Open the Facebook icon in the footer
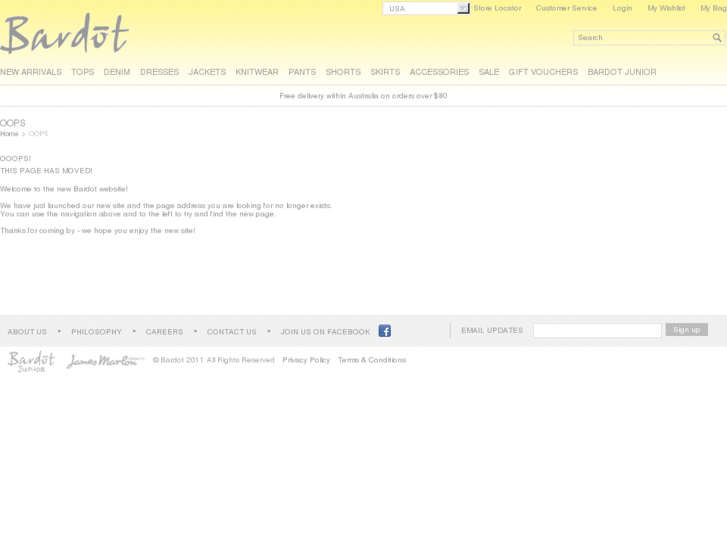The image size is (727, 545). [x=384, y=331]
